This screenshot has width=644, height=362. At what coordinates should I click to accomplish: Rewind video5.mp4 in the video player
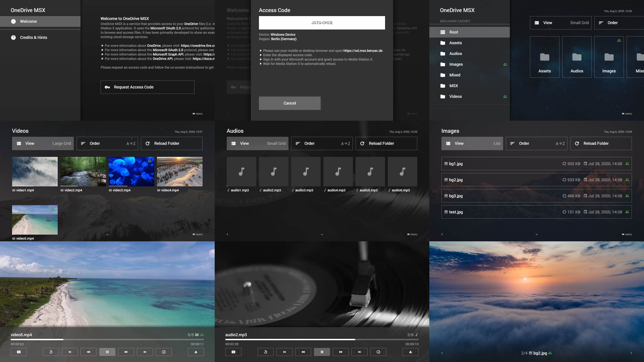(89, 352)
